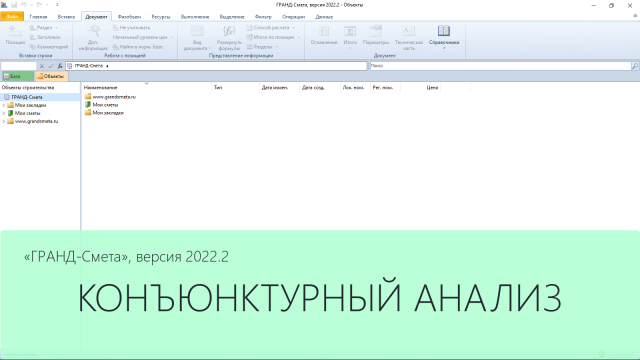The height and width of the screenshot is (360, 640).
Task: Click the Итоги sigma icon
Action: [x=350, y=31]
